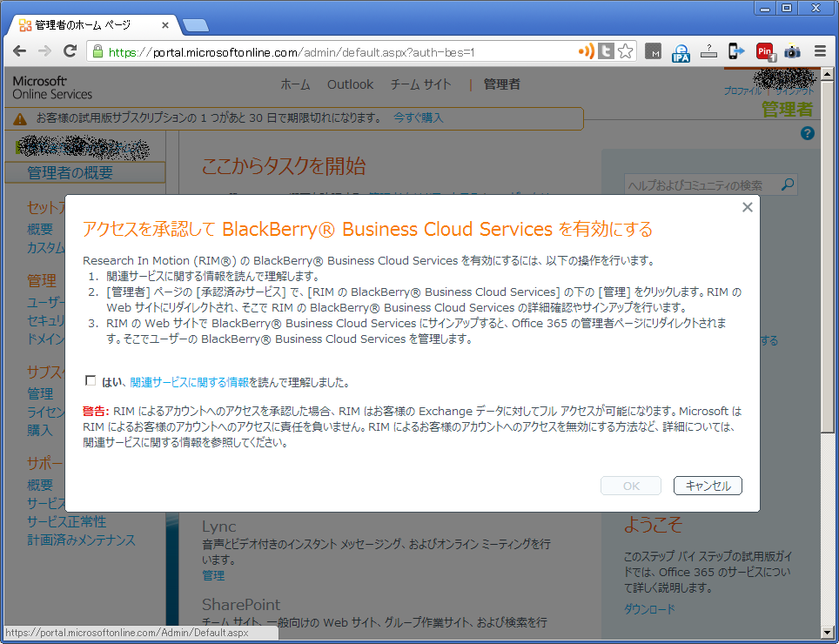
Task: Open the ホーム navigation item
Action: click(x=295, y=84)
